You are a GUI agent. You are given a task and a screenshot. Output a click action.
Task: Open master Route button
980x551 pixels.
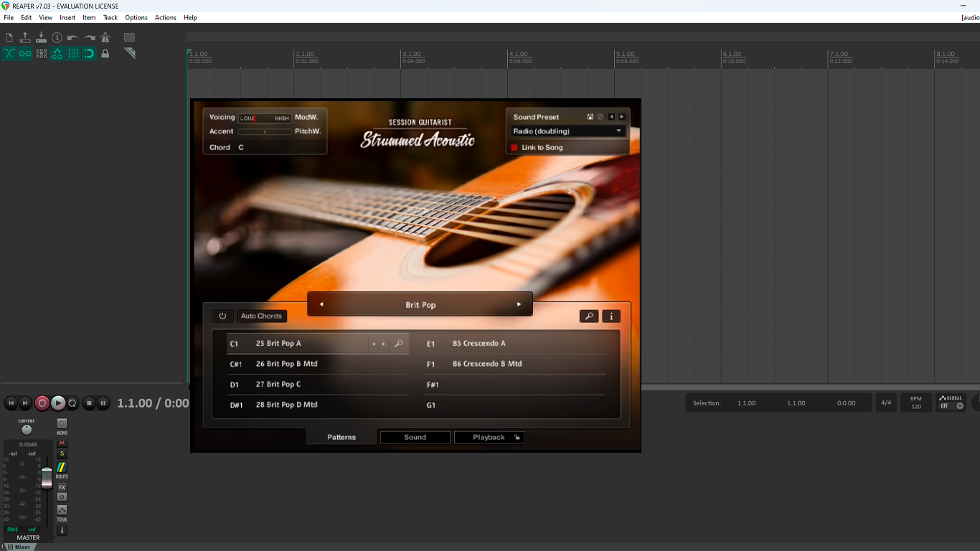pos(62,467)
